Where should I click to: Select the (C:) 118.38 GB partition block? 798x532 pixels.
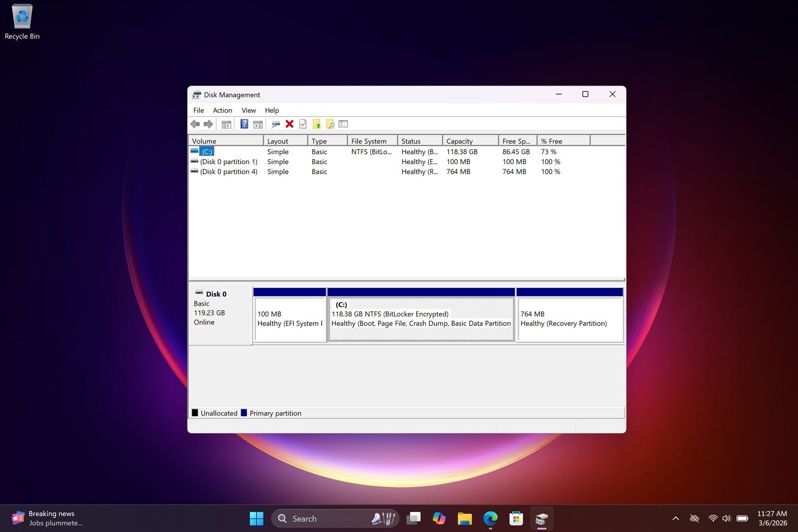pos(421,315)
